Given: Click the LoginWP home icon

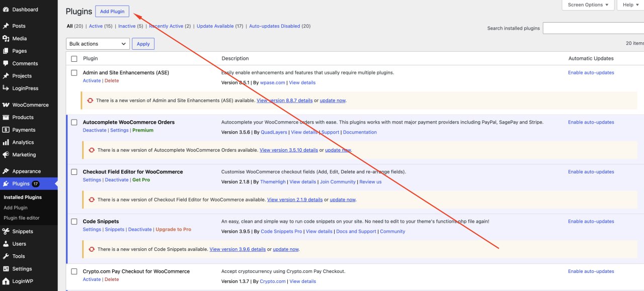Looking at the screenshot, I should [6, 281].
